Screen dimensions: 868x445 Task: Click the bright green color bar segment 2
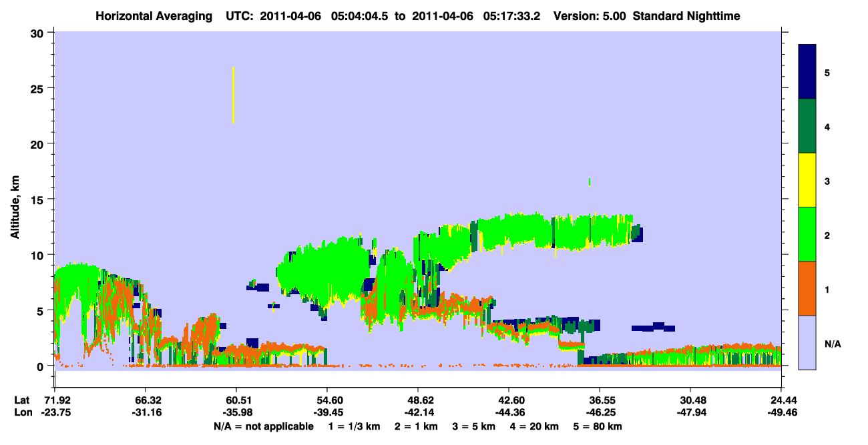tap(807, 234)
